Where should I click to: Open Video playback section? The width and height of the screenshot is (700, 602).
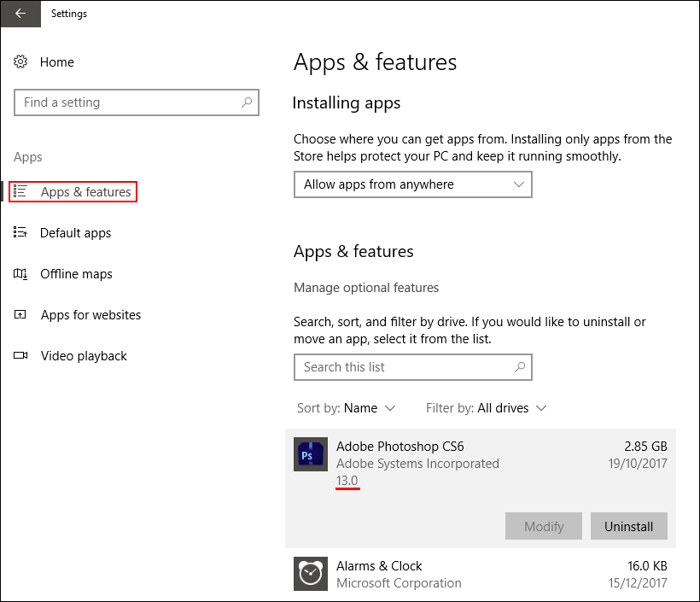click(x=84, y=356)
